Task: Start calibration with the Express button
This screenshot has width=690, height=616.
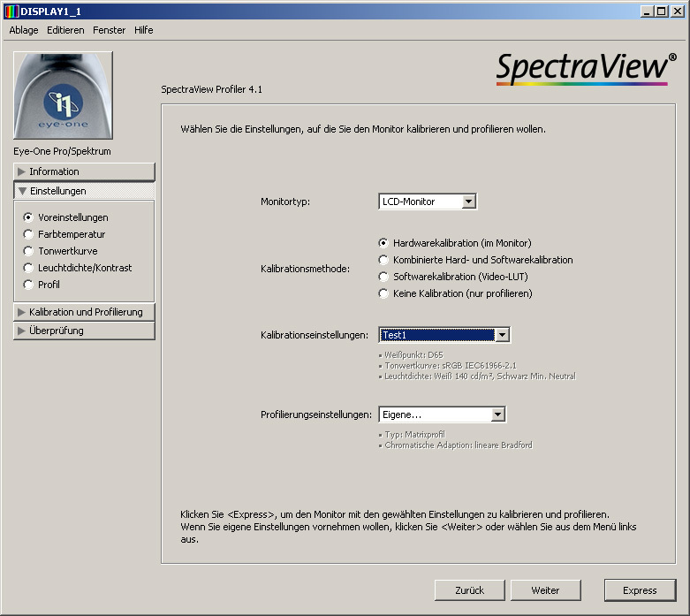Action: 640,590
